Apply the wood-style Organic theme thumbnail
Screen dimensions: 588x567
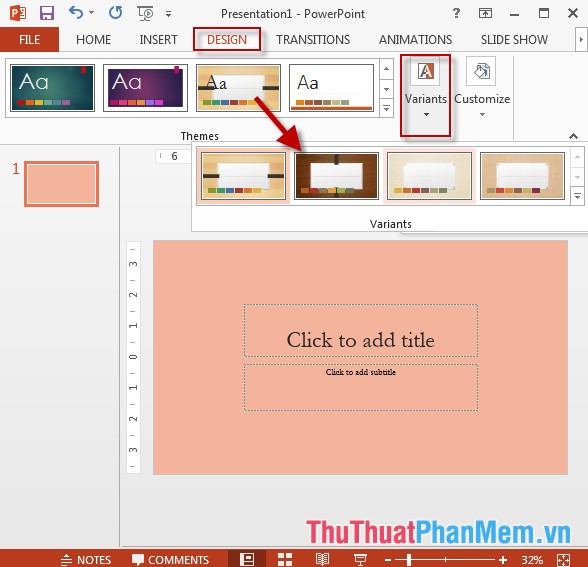click(238, 88)
